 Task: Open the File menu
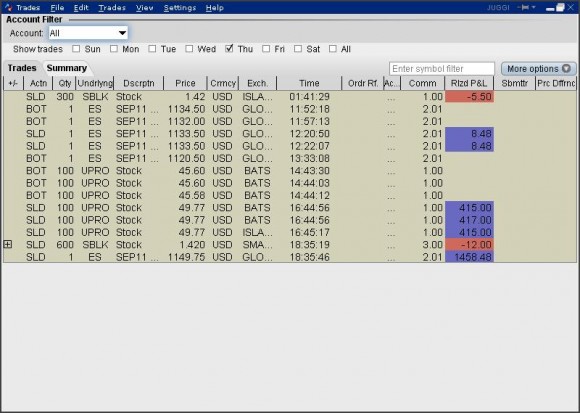pos(57,8)
